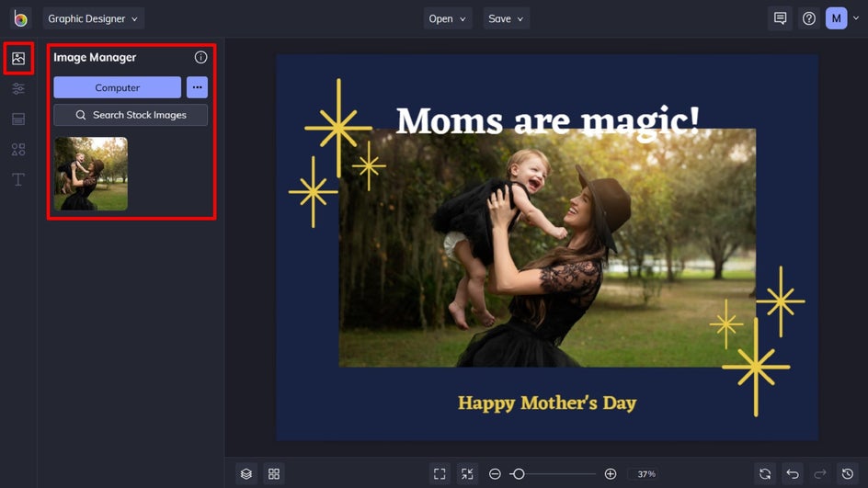This screenshot has height=488, width=868.
Task: Open the Open menu
Action: click(x=447, y=18)
